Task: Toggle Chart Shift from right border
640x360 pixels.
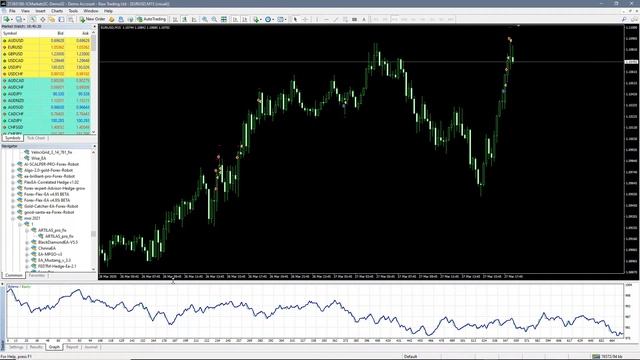Action: tap(244, 19)
